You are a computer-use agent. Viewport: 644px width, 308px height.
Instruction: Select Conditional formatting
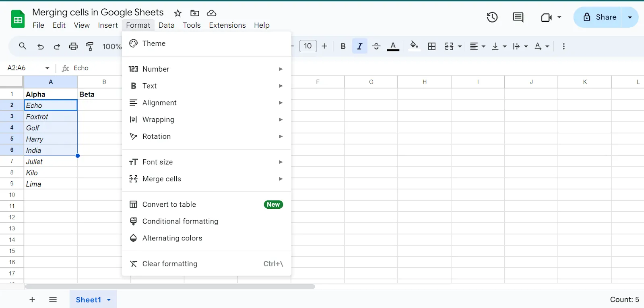(206, 222)
